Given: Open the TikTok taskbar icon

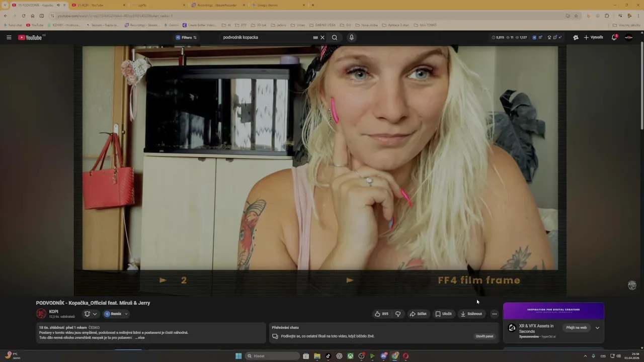Looking at the screenshot, I should point(328,356).
